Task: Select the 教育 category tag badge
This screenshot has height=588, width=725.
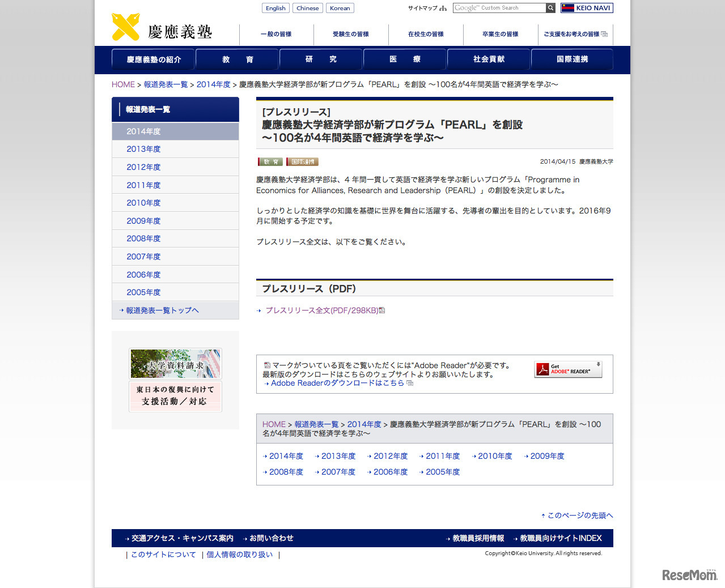Action: (270, 161)
